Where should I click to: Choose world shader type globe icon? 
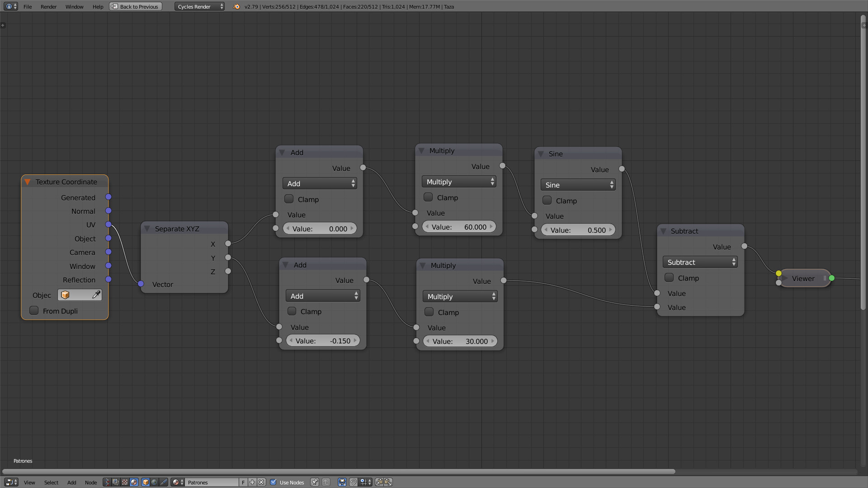point(154,482)
